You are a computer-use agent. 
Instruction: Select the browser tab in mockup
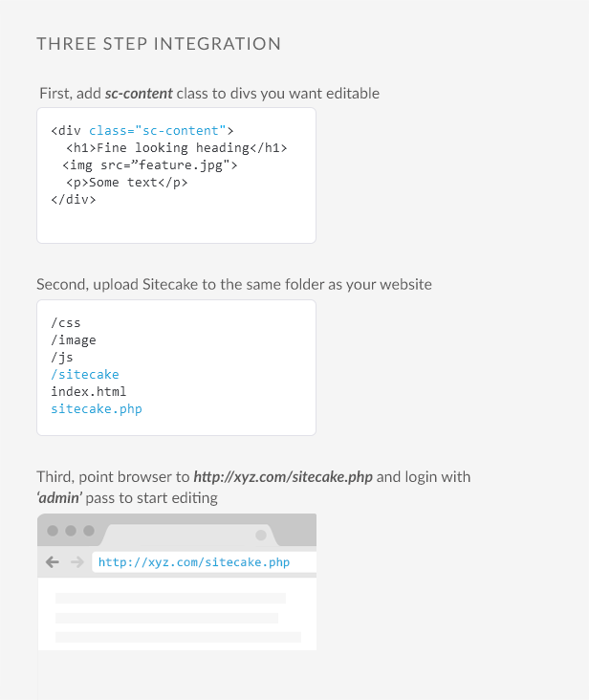[x=189, y=535]
